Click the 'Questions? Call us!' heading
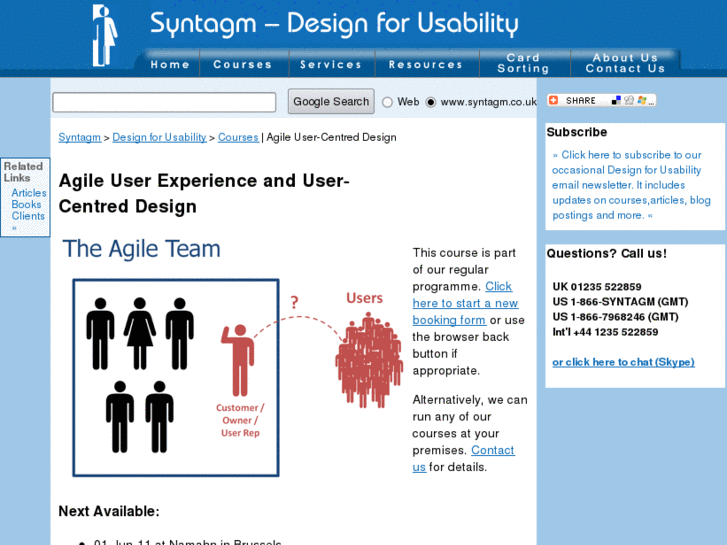727x545 pixels. coord(606,253)
